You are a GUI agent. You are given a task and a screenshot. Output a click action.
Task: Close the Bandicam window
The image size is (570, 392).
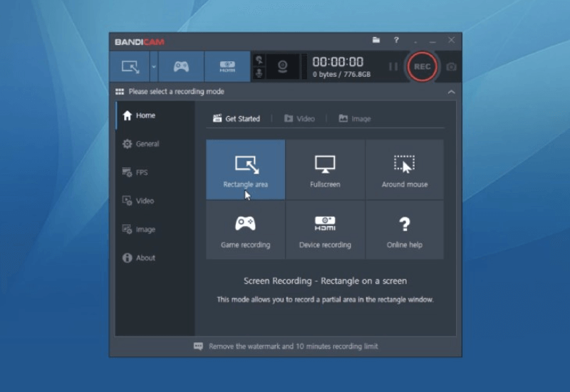tap(451, 40)
